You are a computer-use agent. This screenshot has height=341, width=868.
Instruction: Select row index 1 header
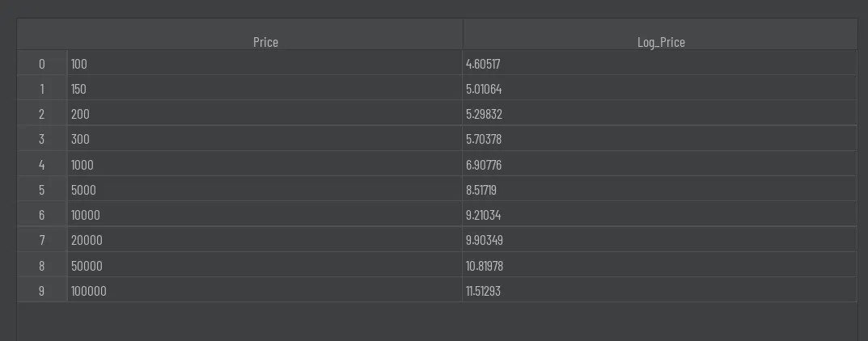coord(42,89)
